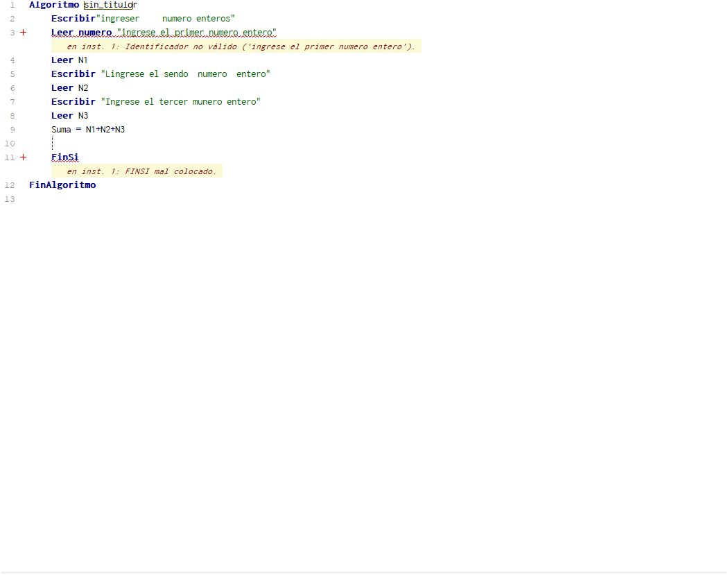Screen dimensions: 728x575
Task: Click line number 13 in the gutter
Action: tap(10, 199)
